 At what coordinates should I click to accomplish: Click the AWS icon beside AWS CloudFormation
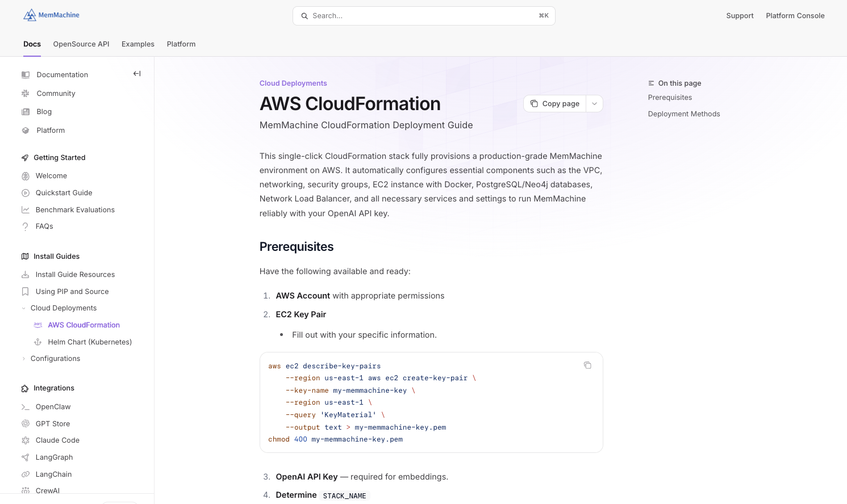tap(38, 325)
